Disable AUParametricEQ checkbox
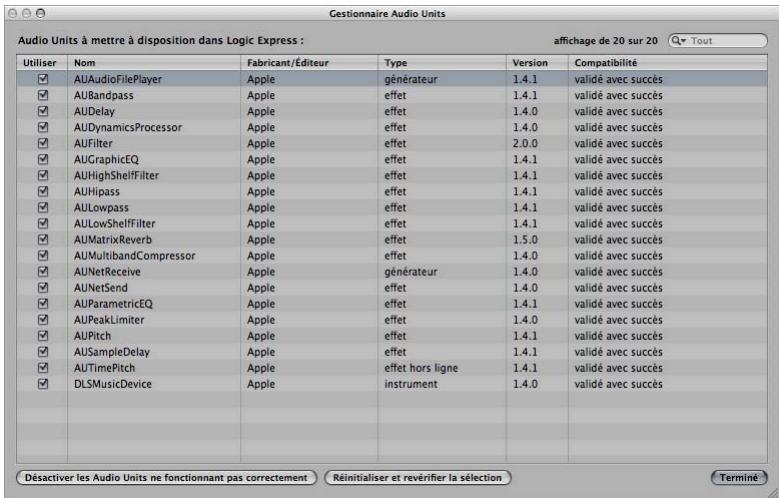779x498 pixels. pos(43,303)
